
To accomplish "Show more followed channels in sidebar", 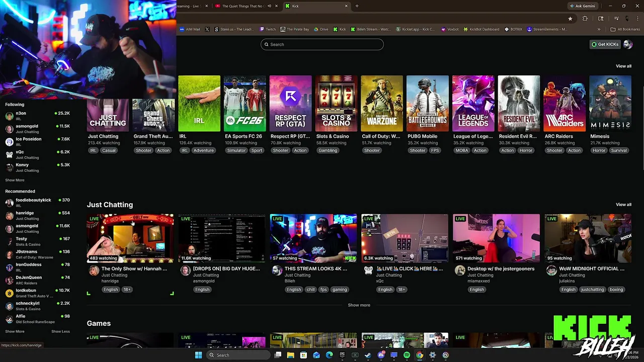I will (15, 180).
